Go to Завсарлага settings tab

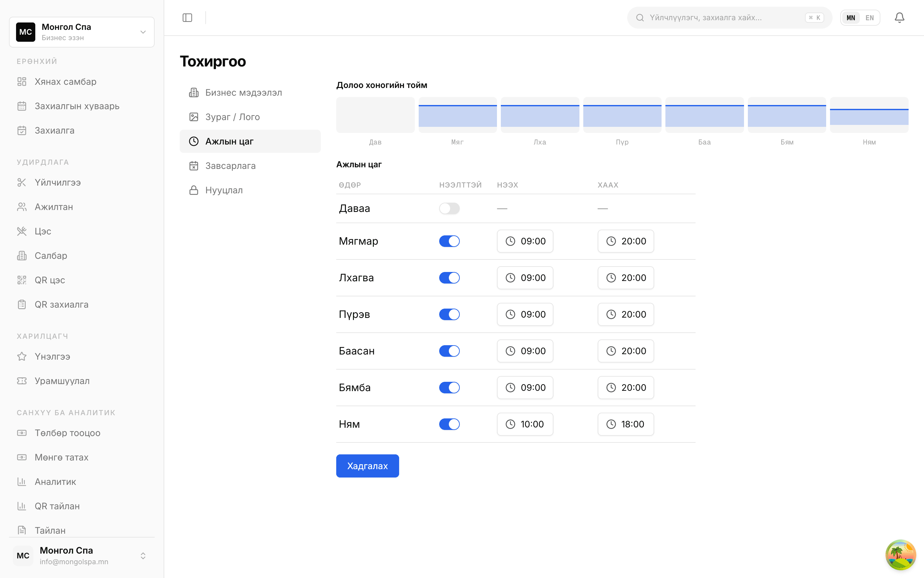[250, 166]
